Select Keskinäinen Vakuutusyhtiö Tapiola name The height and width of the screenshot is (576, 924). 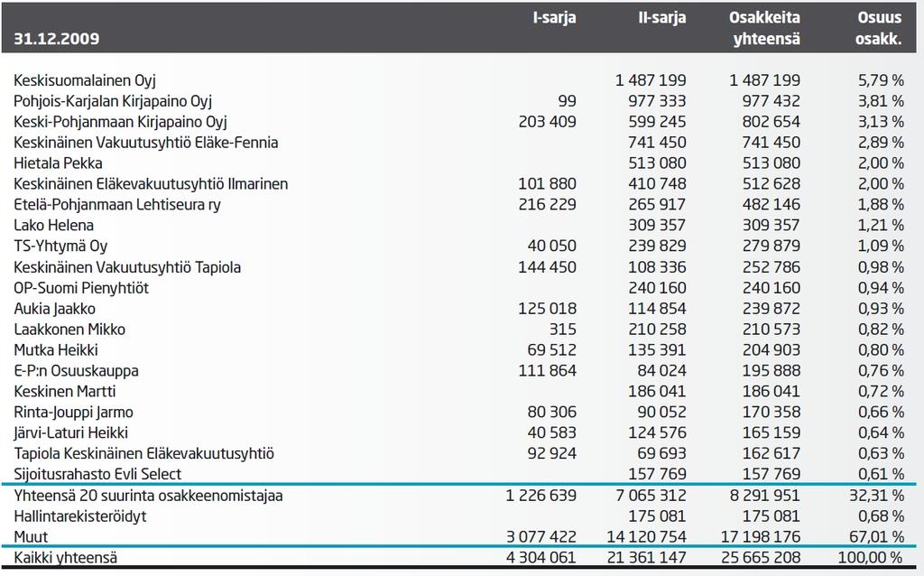tap(127, 267)
